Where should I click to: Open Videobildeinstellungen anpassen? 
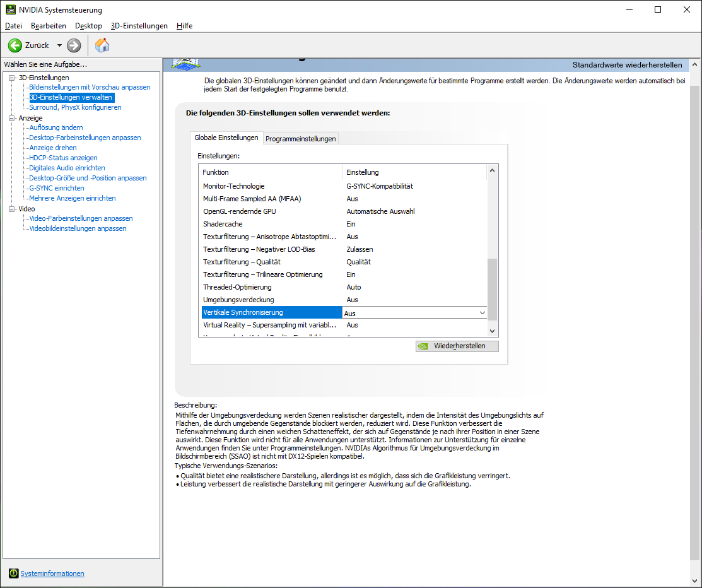tap(78, 228)
